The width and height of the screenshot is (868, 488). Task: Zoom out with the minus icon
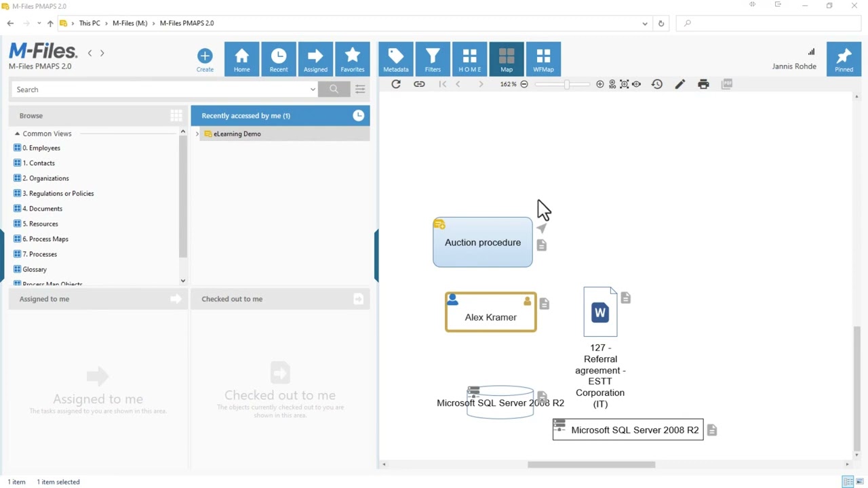click(524, 84)
